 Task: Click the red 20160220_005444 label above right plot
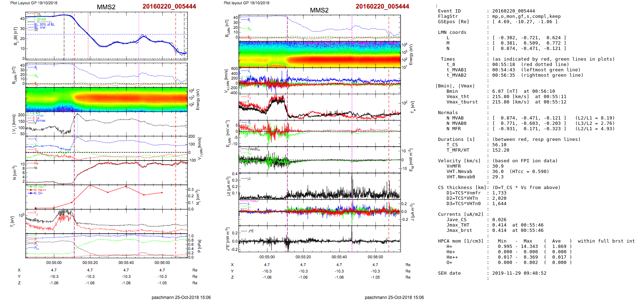(382, 6)
